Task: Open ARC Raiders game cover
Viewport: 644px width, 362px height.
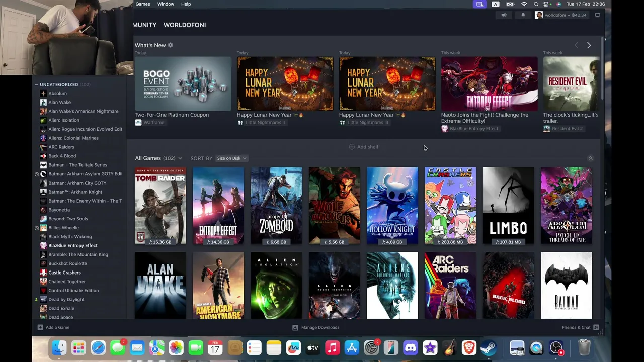Action: click(450, 286)
